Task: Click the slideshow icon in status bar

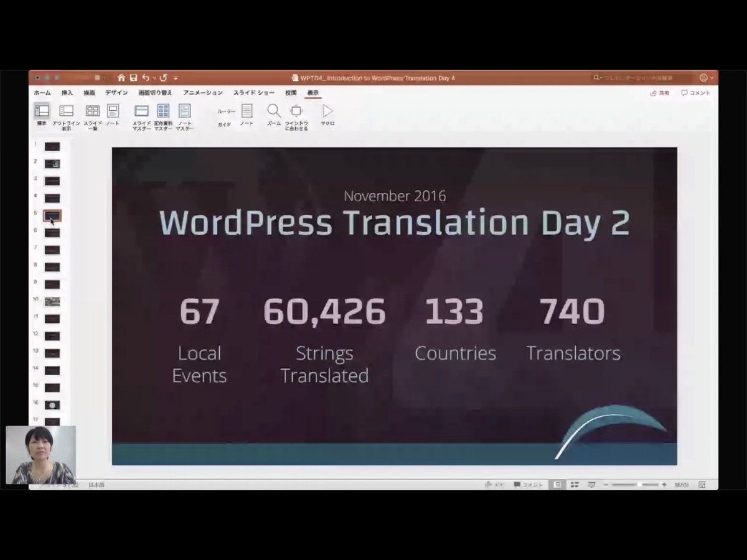Action: click(x=591, y=485)
